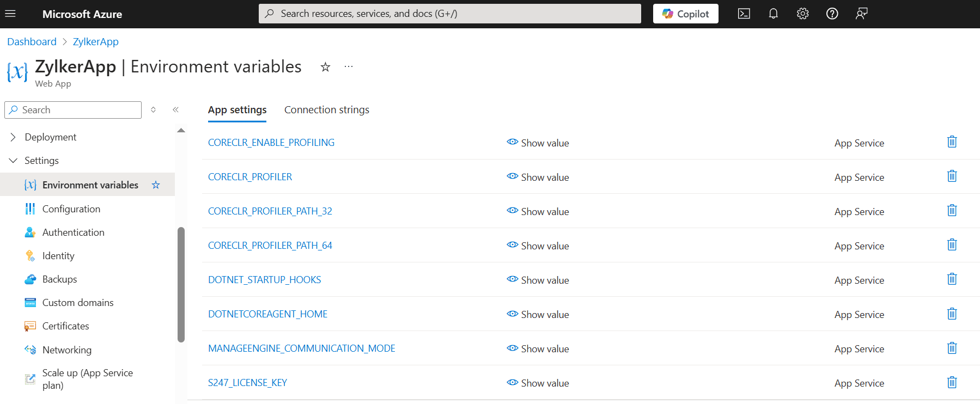Delete the S247_LICENSE_KEY setting
The width and height of the screenshot is (980, 404).
952,382
